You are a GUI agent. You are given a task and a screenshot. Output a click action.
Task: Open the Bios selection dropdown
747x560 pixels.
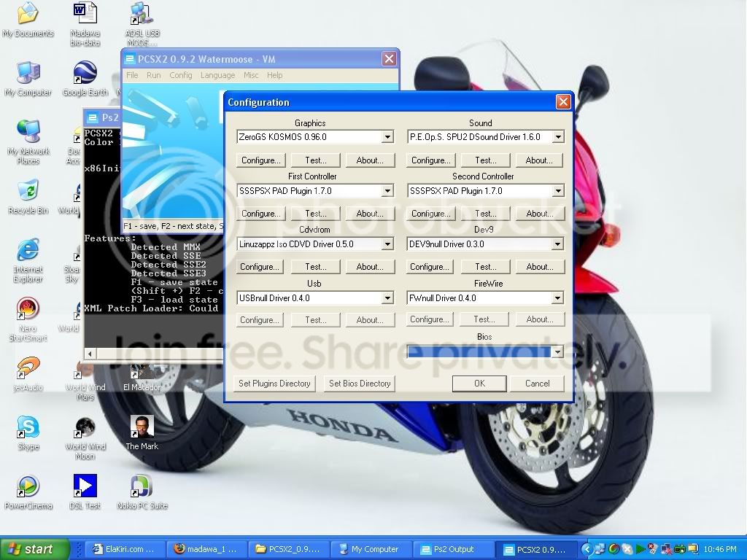557,351
